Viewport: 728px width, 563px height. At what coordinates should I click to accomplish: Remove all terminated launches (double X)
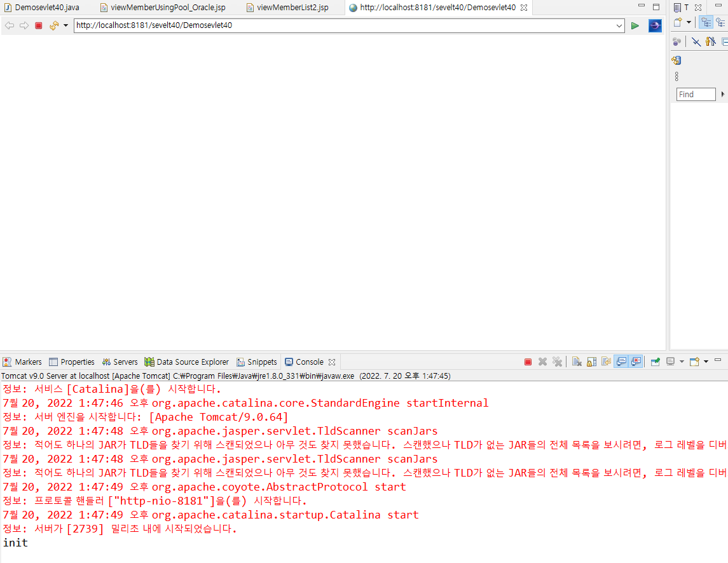[x=557, y=362]
